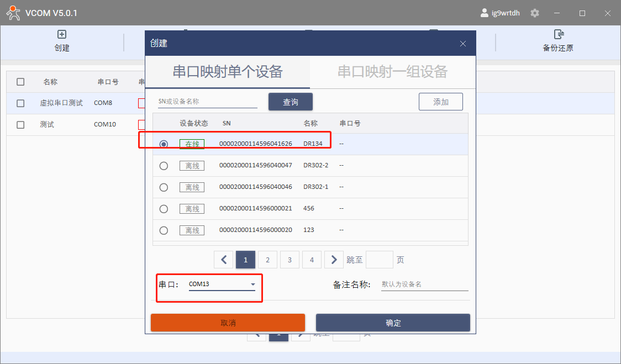The width and height of the screenshot is (621, 364).
Task: Open settings gear in title bar
Action: [535, 13]
